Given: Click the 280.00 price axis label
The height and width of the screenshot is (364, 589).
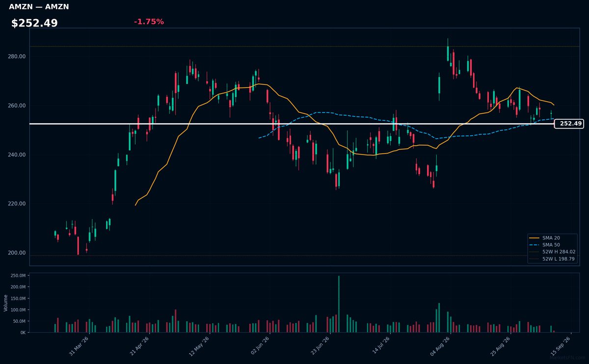Looking at the screenshot, I should 17,57.
